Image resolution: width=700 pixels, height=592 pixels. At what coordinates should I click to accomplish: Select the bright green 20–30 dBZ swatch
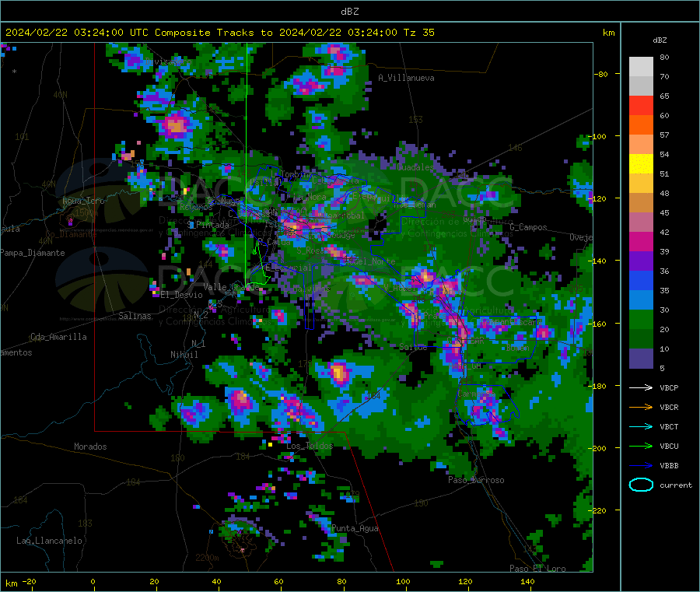click(641, 319)
